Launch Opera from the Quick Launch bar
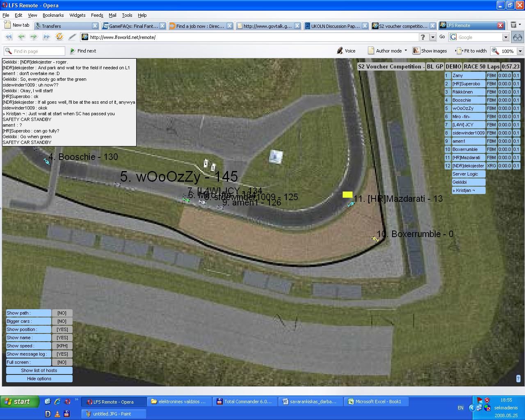525x420 pixels. click(x=68, y=402)
